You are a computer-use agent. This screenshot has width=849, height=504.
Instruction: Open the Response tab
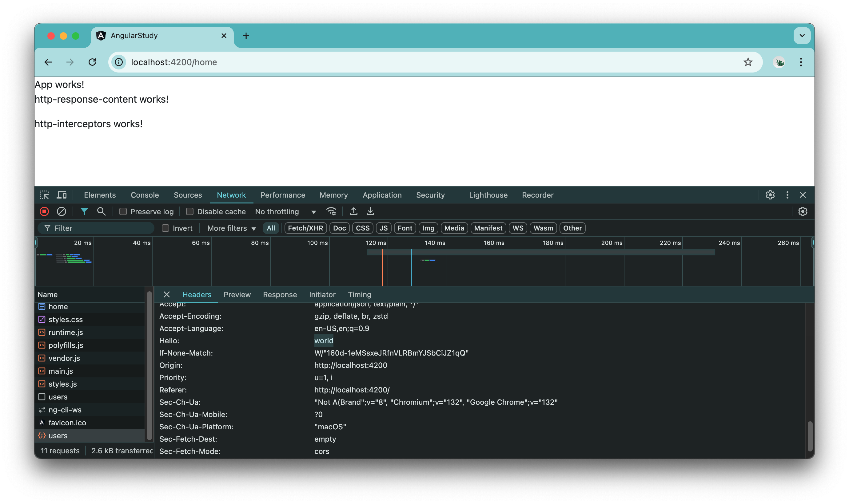280,294
